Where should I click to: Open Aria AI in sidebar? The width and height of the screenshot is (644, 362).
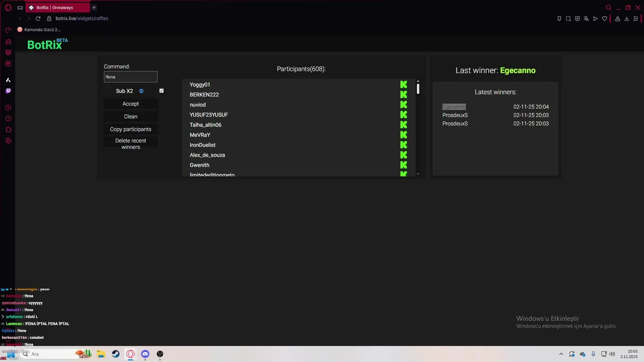[x=8, y=80]
